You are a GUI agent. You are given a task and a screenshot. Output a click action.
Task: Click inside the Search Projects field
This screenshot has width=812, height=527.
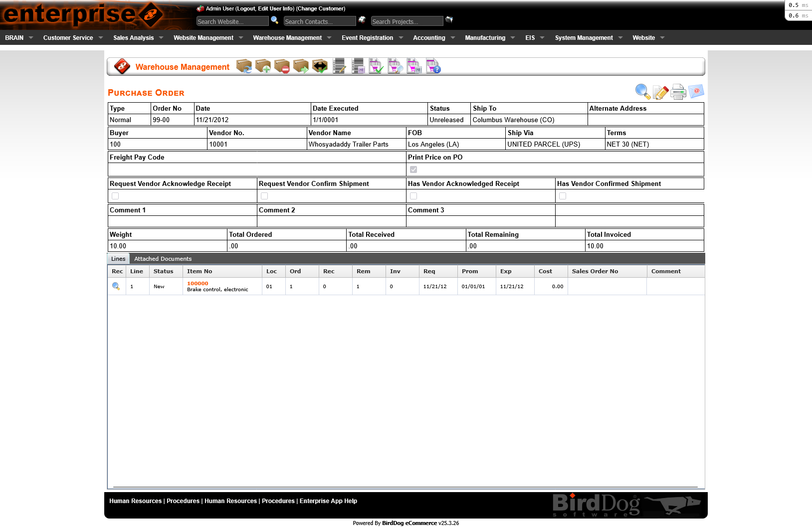[406, 21]
